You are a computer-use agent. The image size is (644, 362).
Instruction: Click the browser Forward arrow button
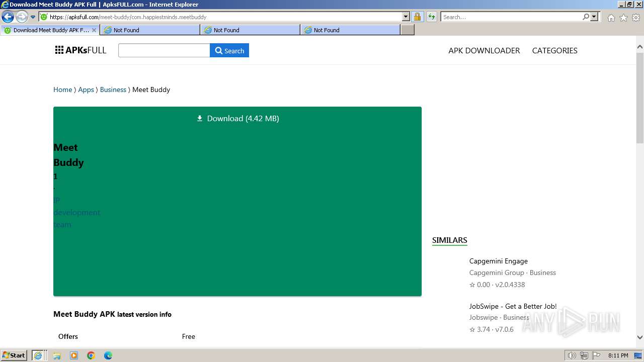21,17
